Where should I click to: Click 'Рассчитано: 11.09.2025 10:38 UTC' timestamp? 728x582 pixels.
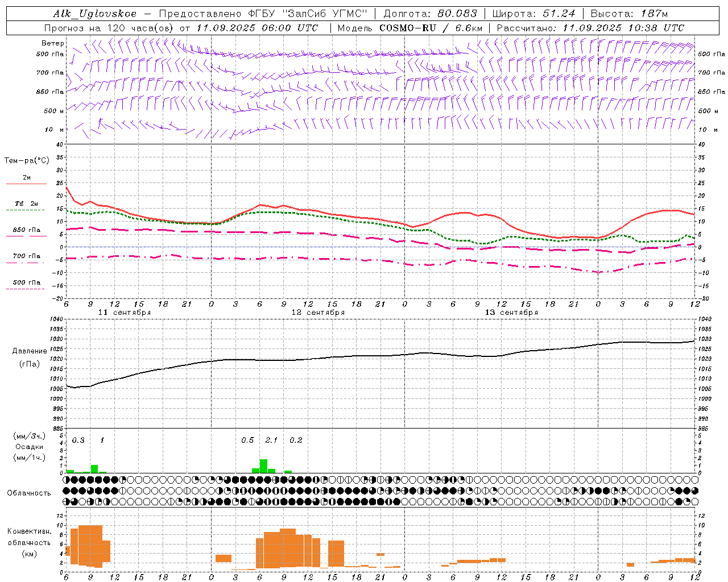pos(590,28)
